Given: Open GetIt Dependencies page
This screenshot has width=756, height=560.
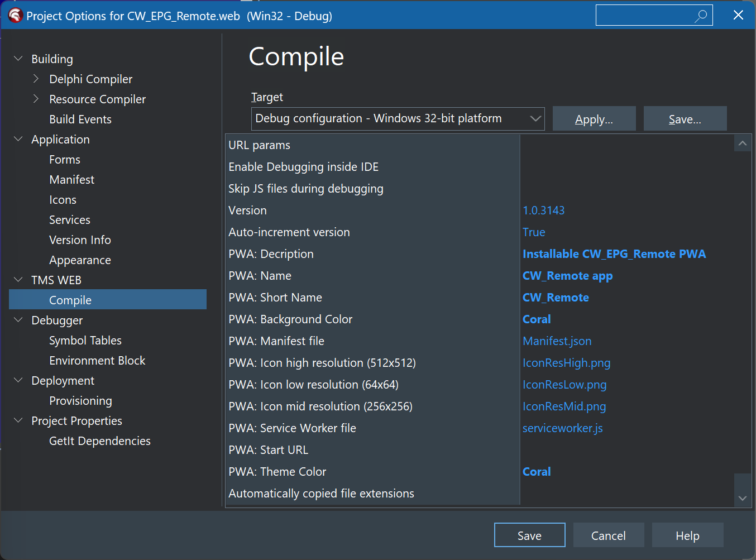Looking at the screenshot, I should (x=100, y=441).
